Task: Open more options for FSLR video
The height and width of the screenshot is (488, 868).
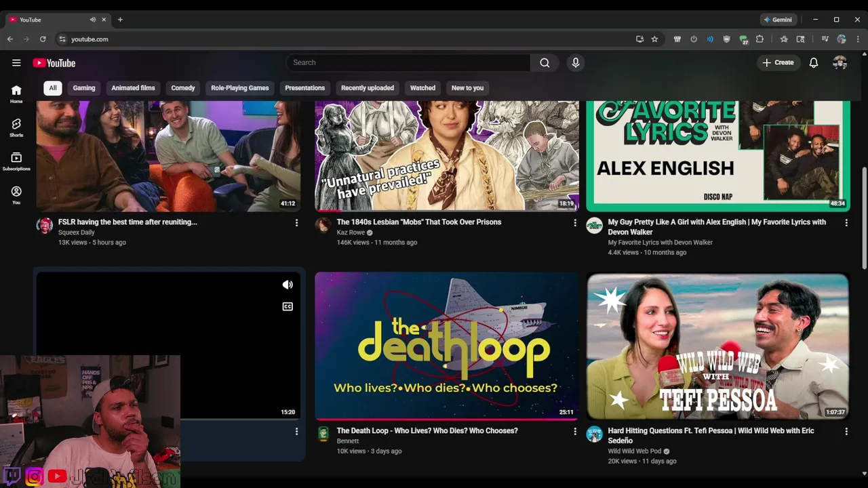Action: click(296, 222)
